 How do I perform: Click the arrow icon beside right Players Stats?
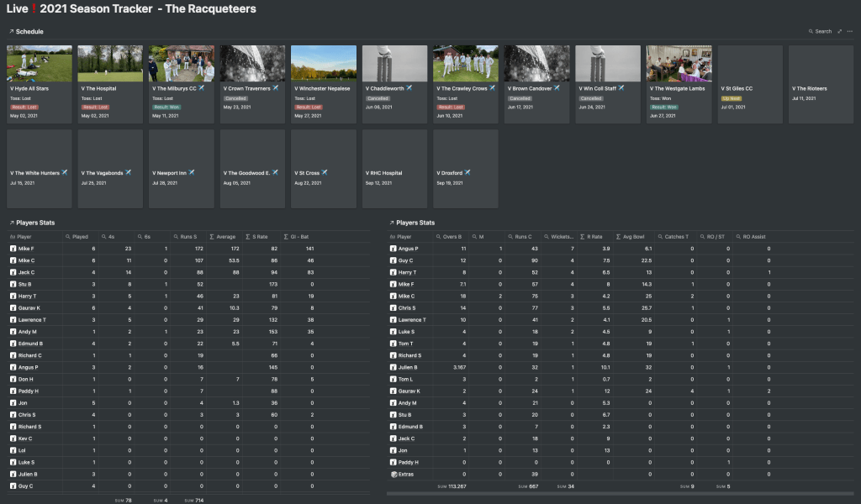click(x=391, y=223)
